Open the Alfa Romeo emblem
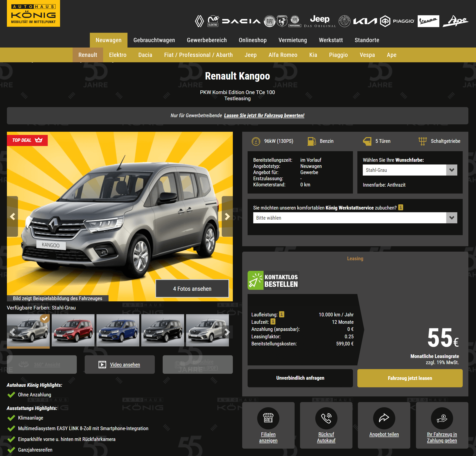This screenshot has width=476, height=456. tap(344, 21)
